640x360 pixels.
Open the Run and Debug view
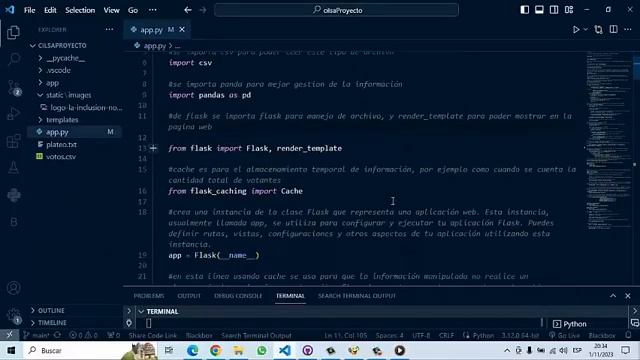[13, 114]
